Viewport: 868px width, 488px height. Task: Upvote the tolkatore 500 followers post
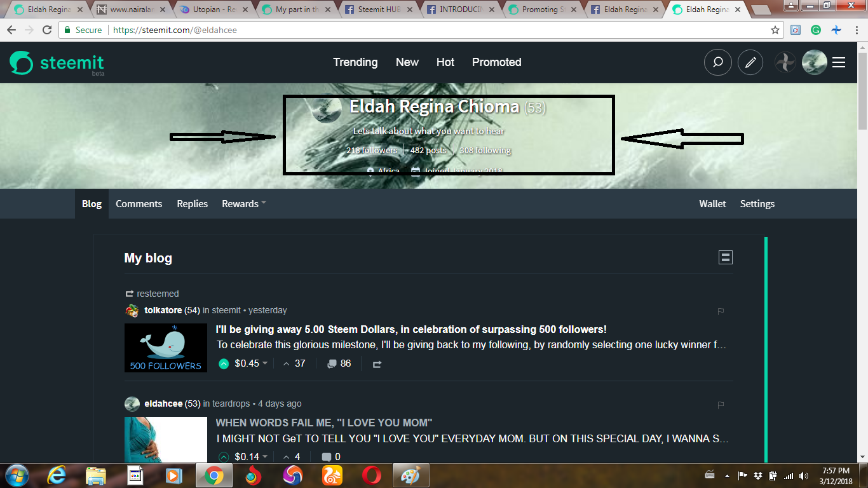[224, 364]
